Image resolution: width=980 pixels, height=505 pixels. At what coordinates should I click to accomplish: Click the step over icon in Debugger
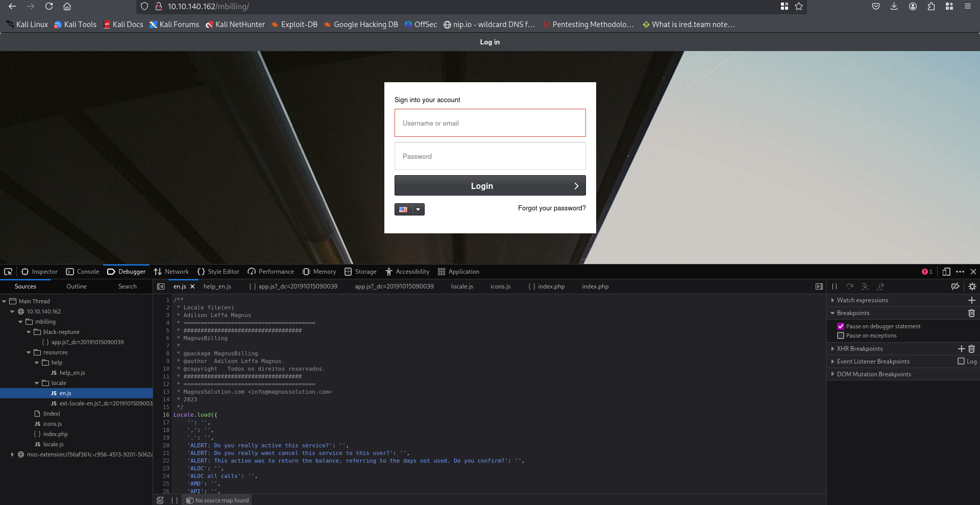(850, 286)
